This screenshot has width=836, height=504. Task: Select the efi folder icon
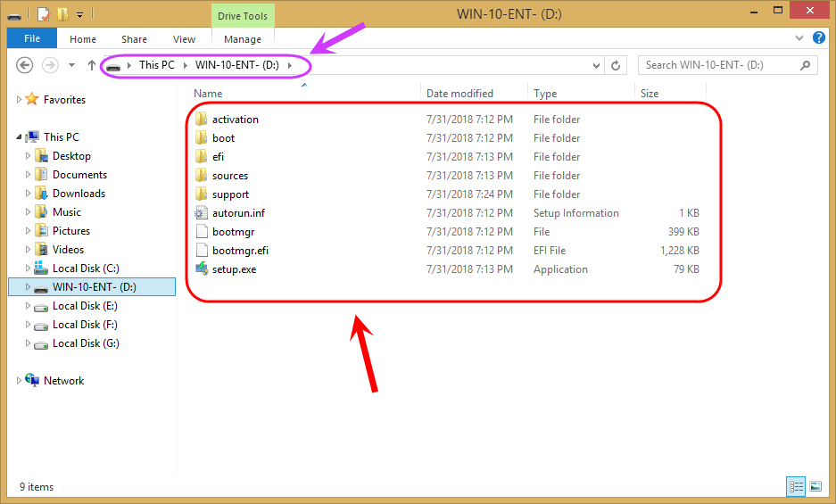coord(201,156)
